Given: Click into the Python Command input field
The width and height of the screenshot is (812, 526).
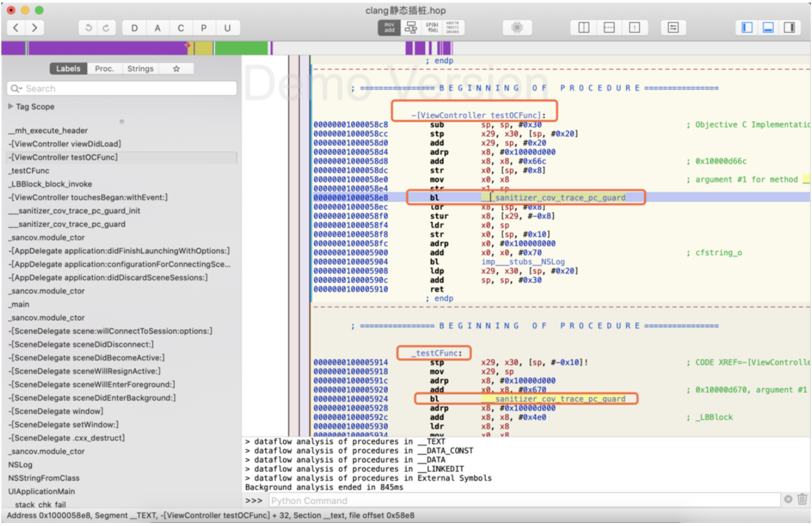Looking at the screenshot, I should tap(525, 500).
